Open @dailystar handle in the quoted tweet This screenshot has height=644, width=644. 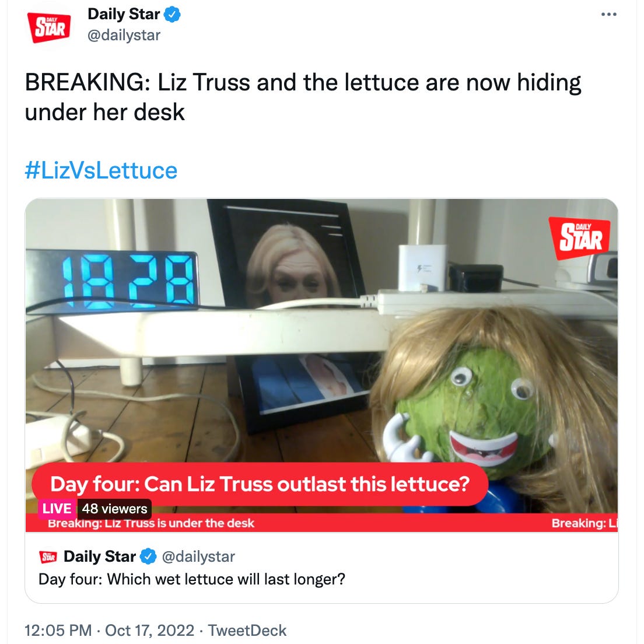(x=198, y=556)
